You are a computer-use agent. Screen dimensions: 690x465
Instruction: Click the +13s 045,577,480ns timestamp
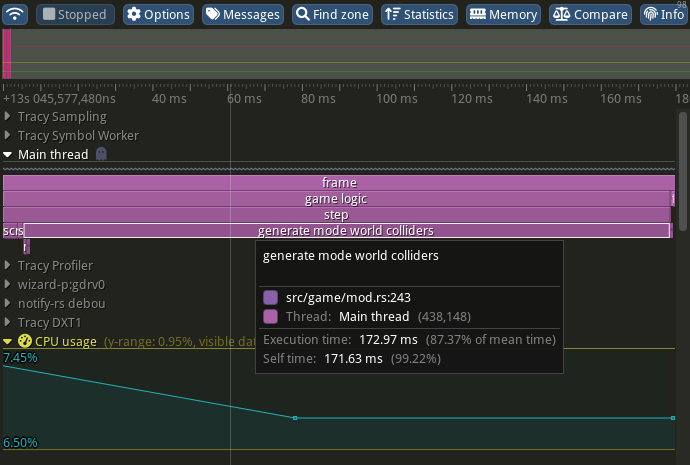59,99
